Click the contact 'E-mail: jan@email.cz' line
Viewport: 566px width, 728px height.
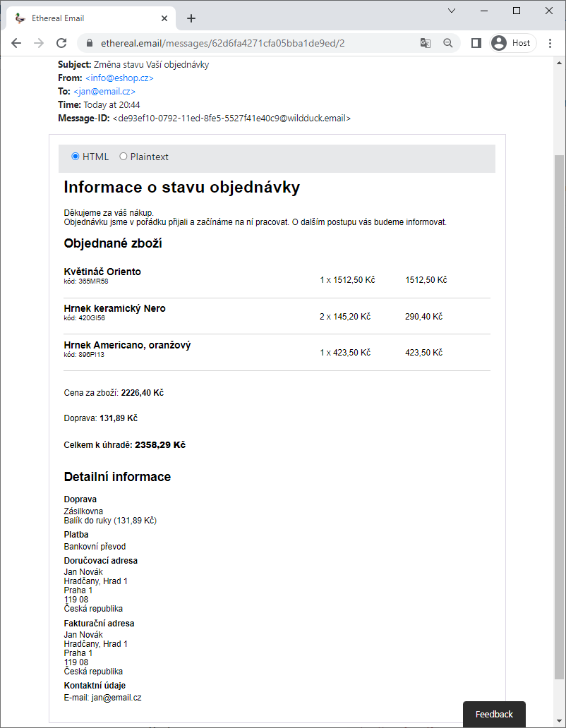pos(102,698)
